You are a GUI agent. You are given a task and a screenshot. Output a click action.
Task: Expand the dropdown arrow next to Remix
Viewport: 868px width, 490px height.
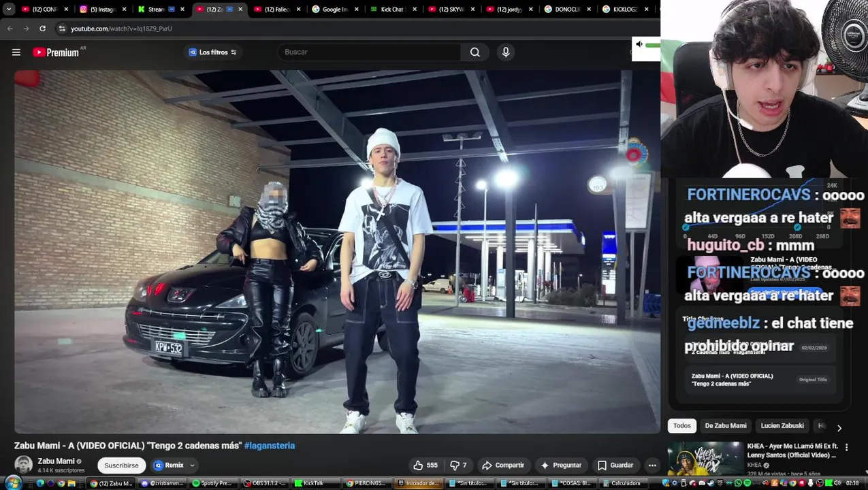(192, 465)
